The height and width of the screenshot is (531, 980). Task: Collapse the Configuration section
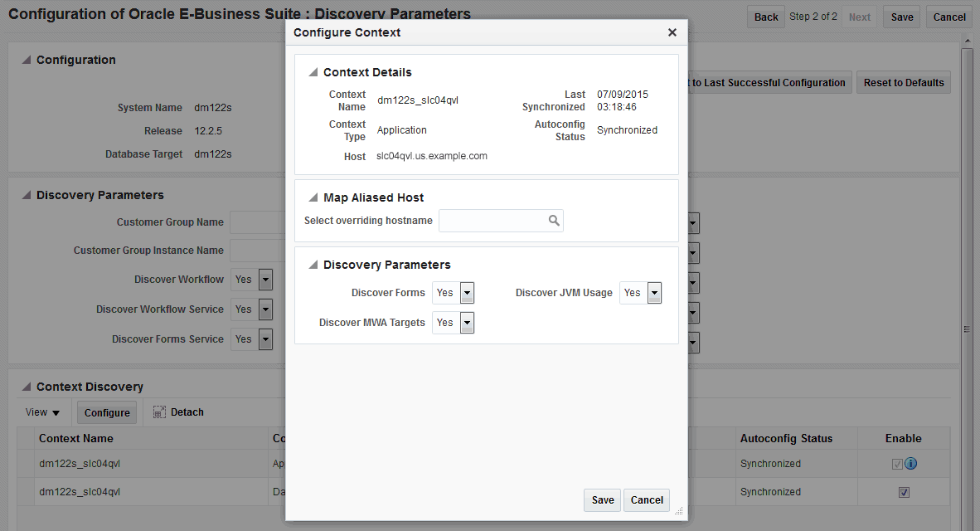27,60
